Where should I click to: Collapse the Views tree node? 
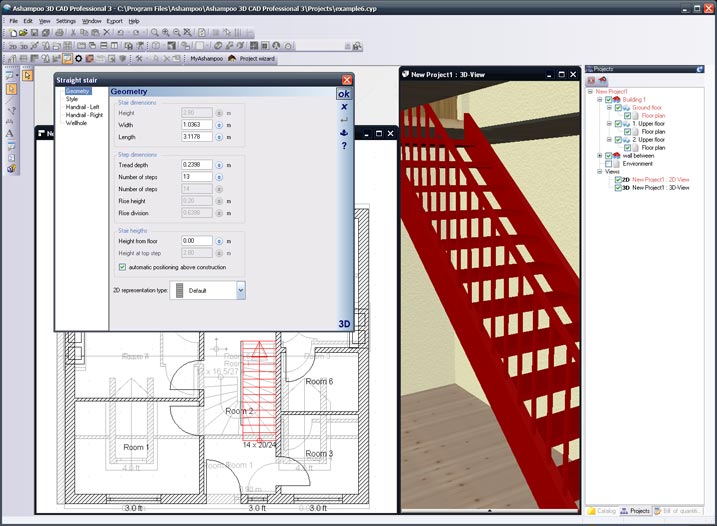[x=599, y=172]
